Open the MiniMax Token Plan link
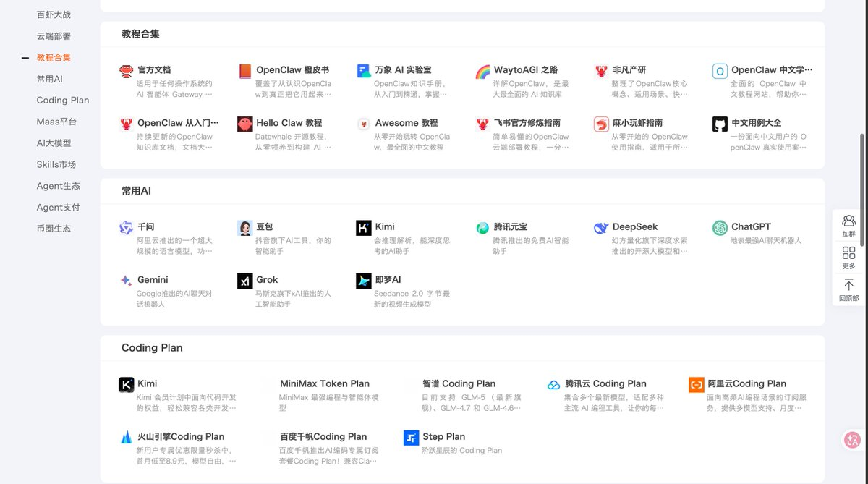 (325, 384)
